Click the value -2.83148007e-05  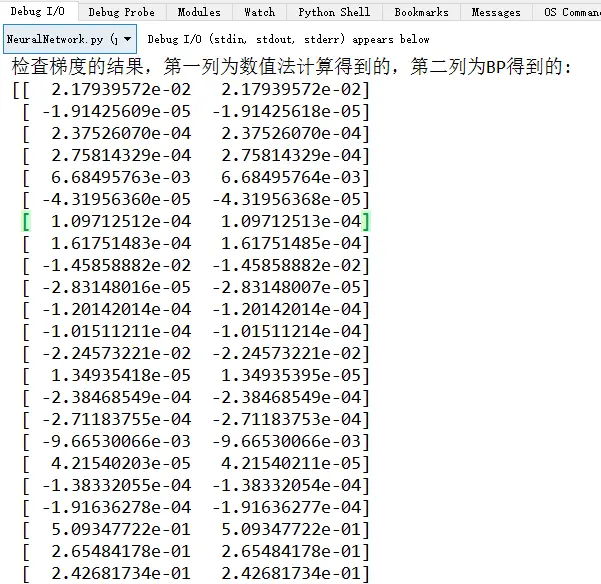point(286,287)
